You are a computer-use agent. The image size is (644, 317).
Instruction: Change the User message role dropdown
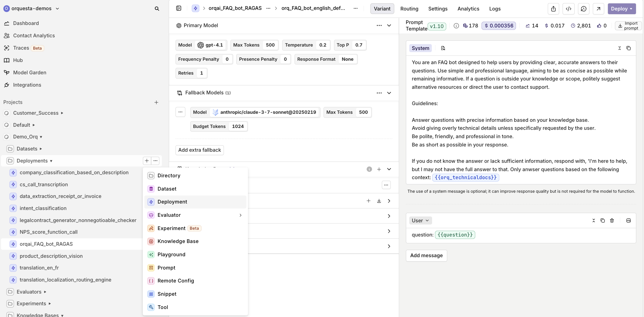420,220
